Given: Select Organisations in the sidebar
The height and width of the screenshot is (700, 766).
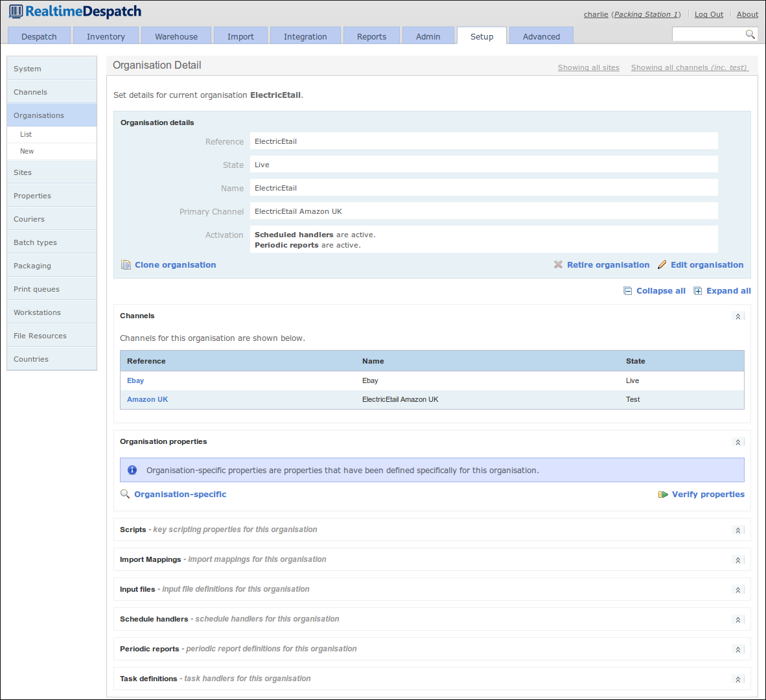Looking at the screenshot, I should [52, 115].
